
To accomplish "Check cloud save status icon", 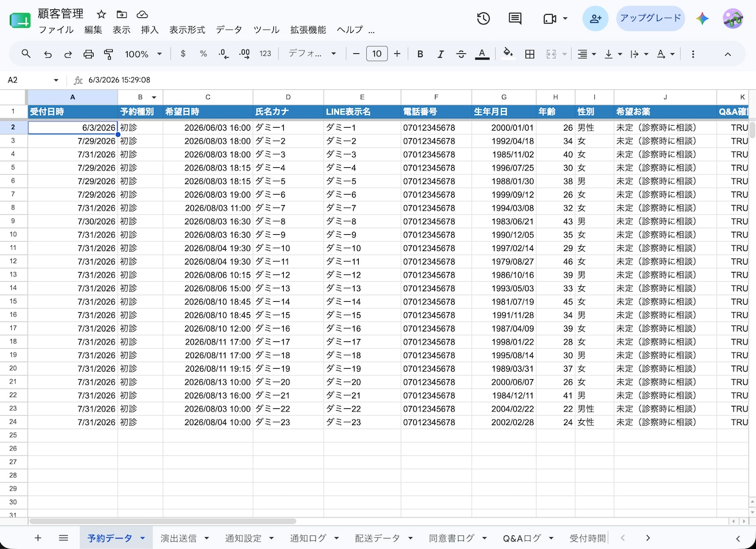I will 143,14.
